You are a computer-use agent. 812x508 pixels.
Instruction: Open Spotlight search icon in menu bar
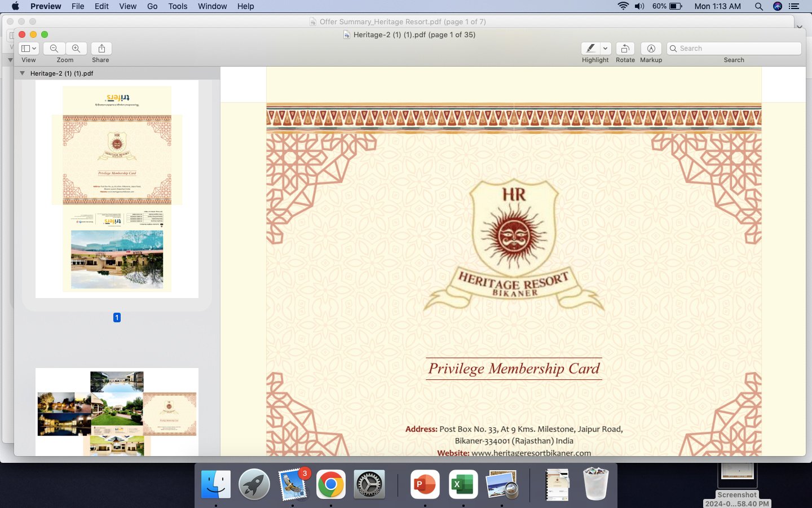tap(758, 6)
